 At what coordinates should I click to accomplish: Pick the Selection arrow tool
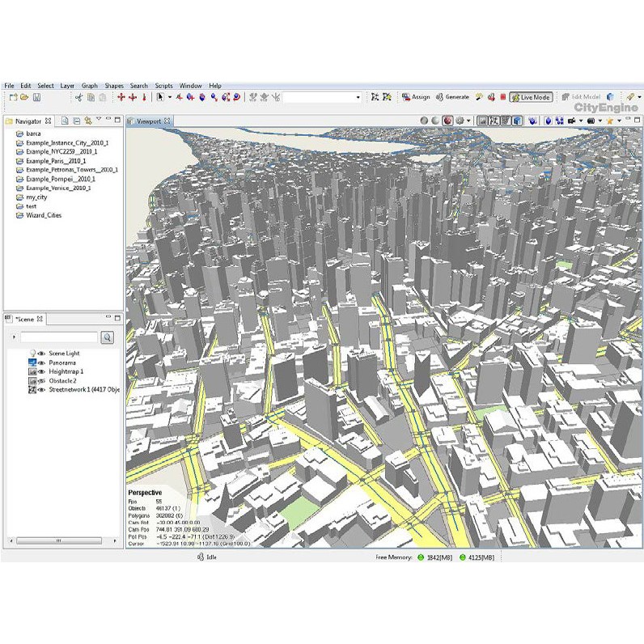pos(160,97)
